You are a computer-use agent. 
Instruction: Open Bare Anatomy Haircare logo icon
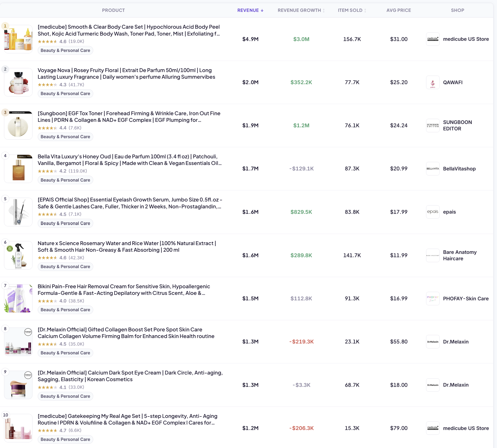pos(433,255)
